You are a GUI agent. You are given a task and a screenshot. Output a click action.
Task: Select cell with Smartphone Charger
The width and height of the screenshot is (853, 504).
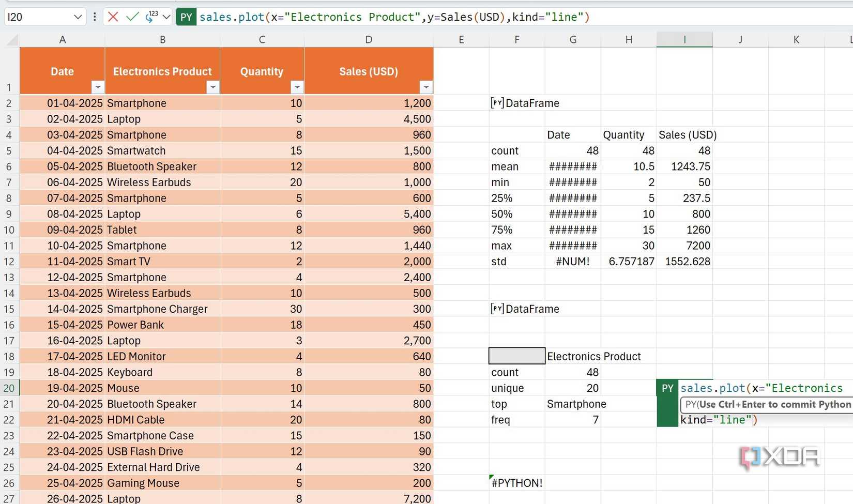162,309
